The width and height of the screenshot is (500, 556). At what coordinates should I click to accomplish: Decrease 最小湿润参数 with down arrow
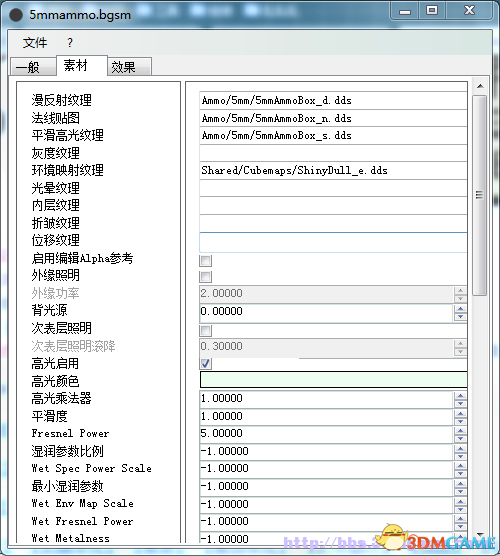460,491
